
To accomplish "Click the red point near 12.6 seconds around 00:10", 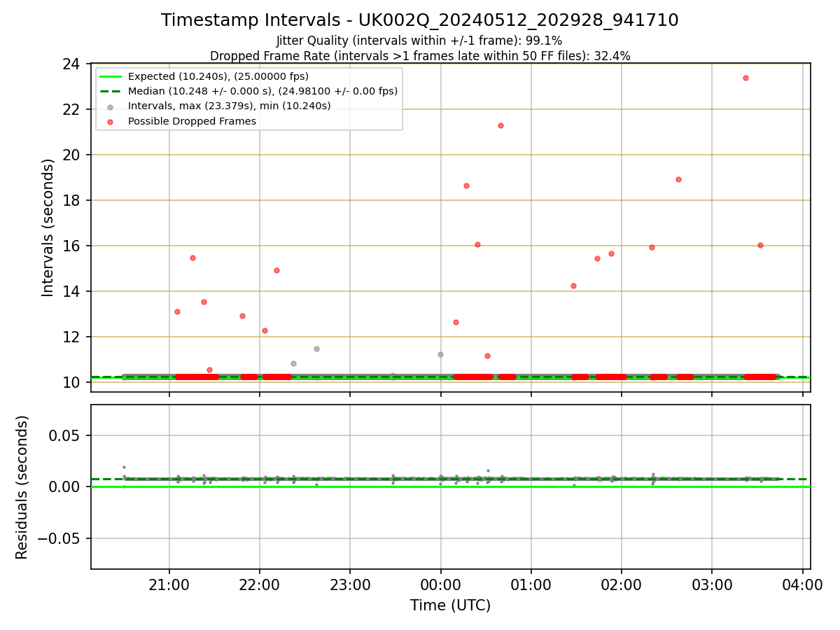I will [x=456, y=322].
